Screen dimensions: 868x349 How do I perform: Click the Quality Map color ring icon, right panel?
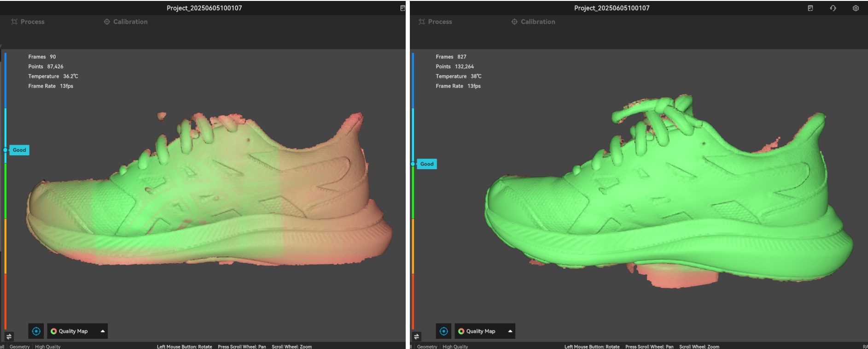coord(461,331)
